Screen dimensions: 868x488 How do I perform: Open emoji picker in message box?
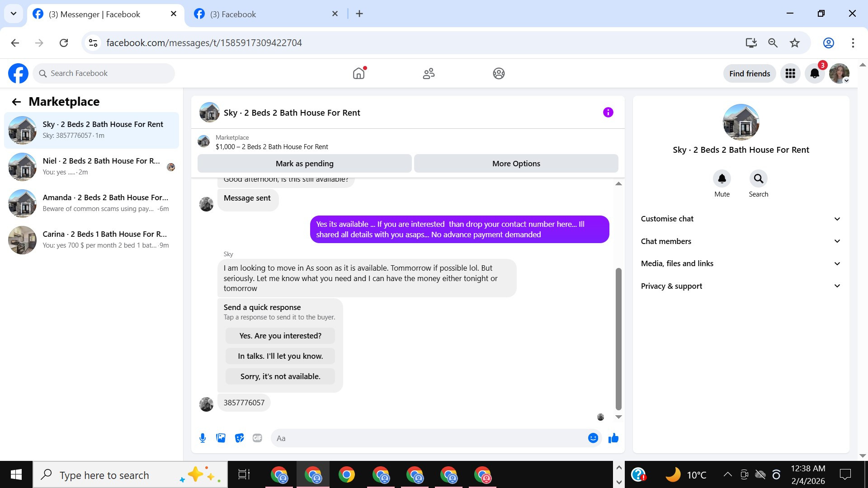(x=593, y=438)
